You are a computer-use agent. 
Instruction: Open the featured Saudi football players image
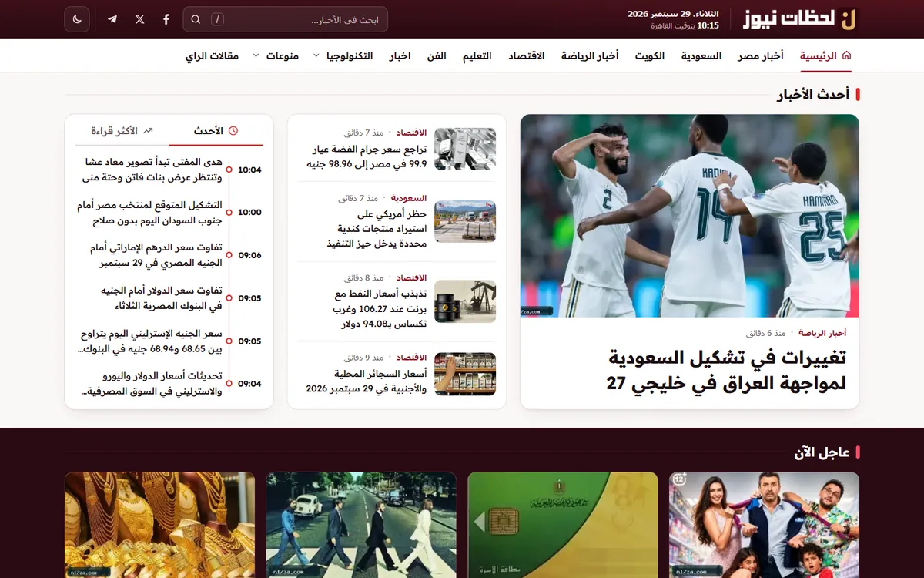[x=690, y=216]
